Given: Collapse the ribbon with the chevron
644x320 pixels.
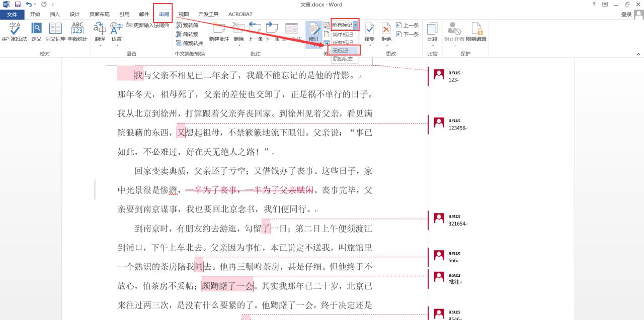Looking at the screenshot, I should (x=638, y=54).
